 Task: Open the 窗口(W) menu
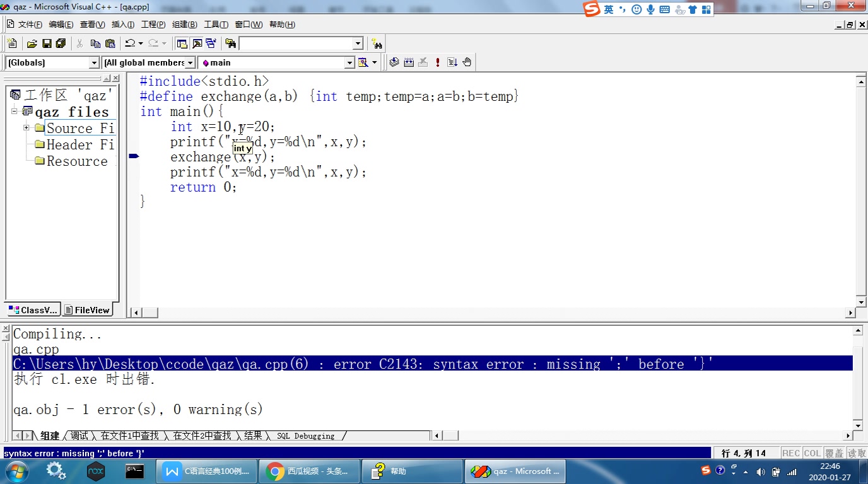point(249,25)
